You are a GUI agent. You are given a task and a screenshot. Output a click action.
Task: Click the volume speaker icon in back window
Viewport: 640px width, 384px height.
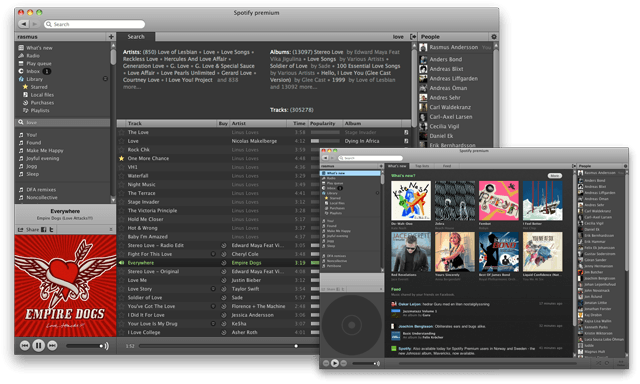click(x=106, y=346)
